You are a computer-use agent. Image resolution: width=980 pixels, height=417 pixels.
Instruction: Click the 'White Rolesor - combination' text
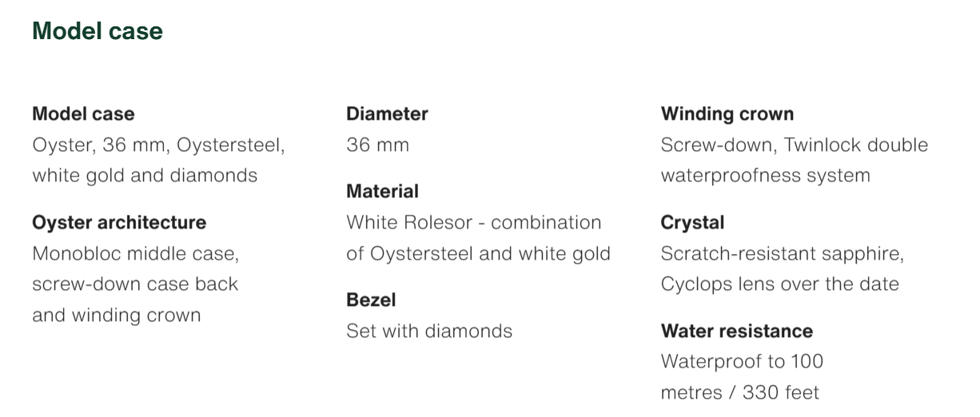(473, 222)
